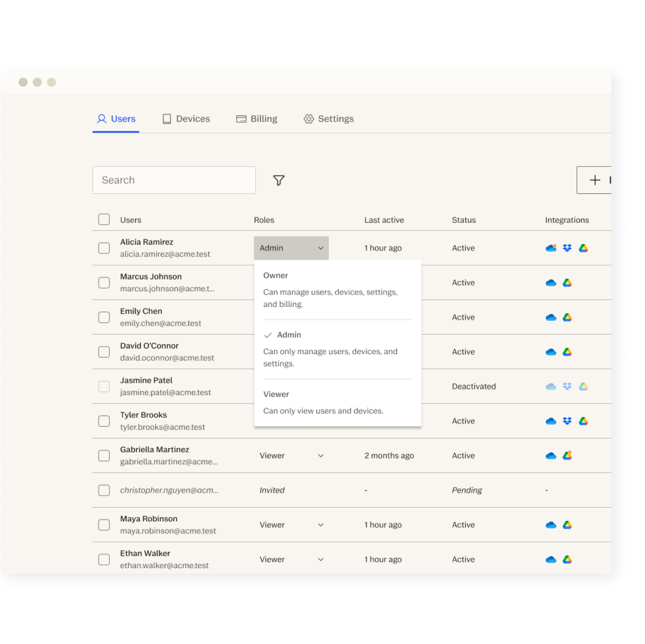Image resolution: width=645 pixels, height=644 pixels.
Task: Toggle the select-all checkbox in the header
Action: tap(104, 219)
